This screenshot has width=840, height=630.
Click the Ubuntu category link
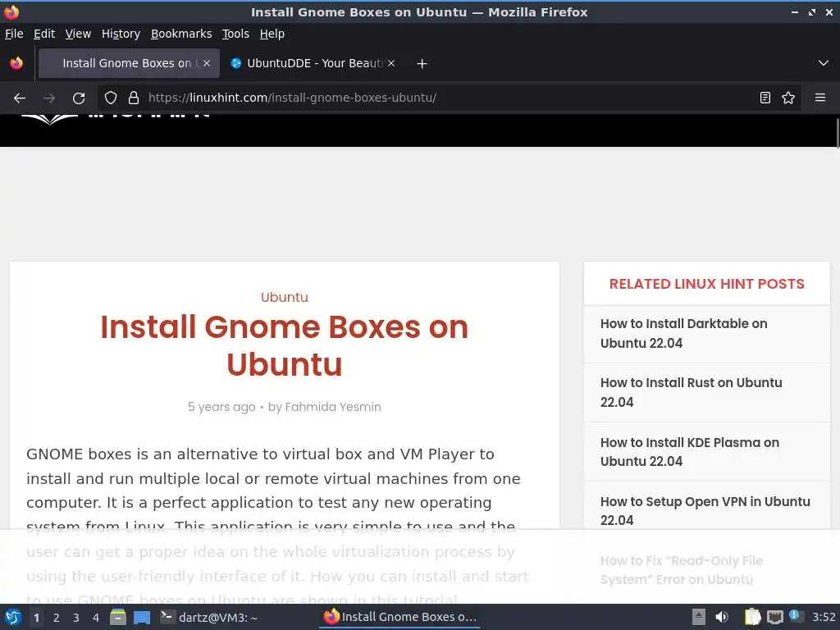point(285,297)
